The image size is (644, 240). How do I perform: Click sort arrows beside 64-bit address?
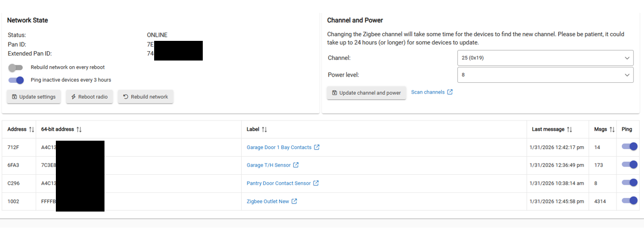[x=79, y=129]
